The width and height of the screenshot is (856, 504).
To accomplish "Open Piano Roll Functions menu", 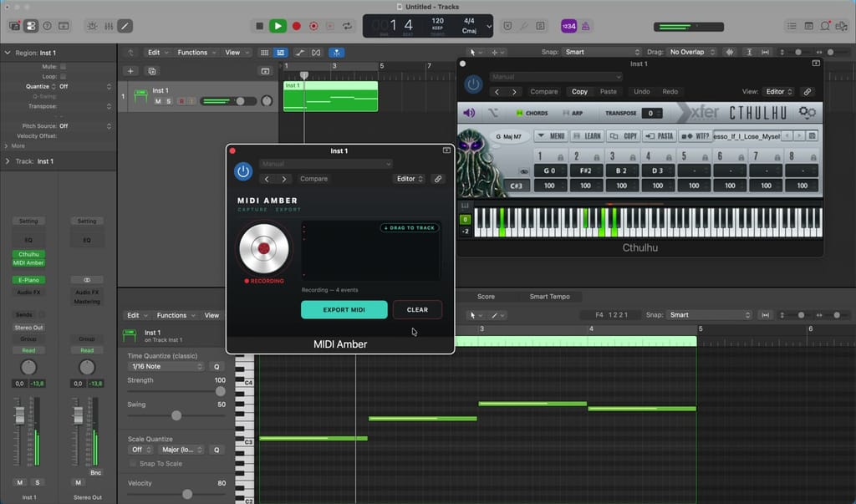I will tap(176, 315).
